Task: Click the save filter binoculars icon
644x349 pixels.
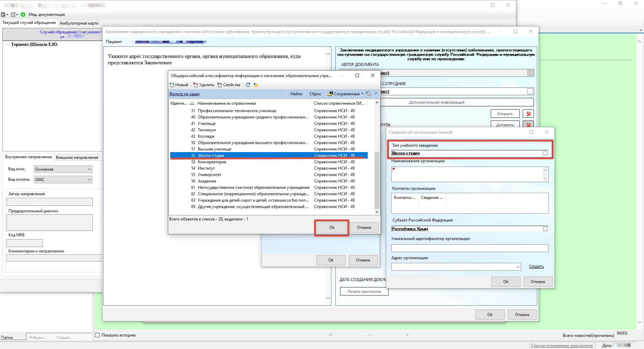Action: (368, 94)
